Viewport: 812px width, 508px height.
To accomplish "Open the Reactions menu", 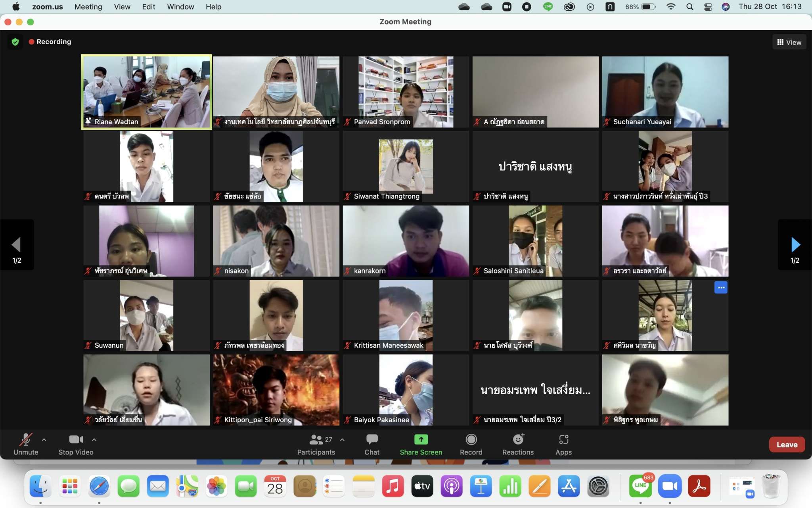I will click(518, 444).
